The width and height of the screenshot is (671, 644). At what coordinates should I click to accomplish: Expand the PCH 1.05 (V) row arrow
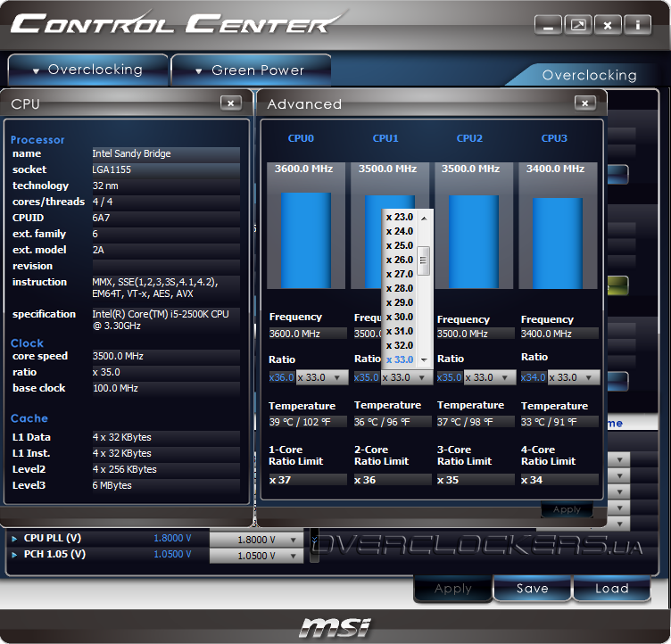[x=14, y=555]
